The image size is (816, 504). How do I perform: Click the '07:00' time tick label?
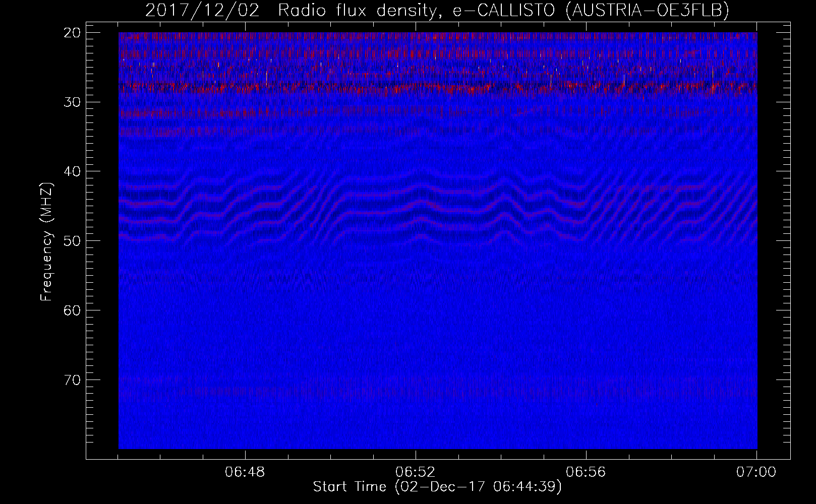point(756,472)
